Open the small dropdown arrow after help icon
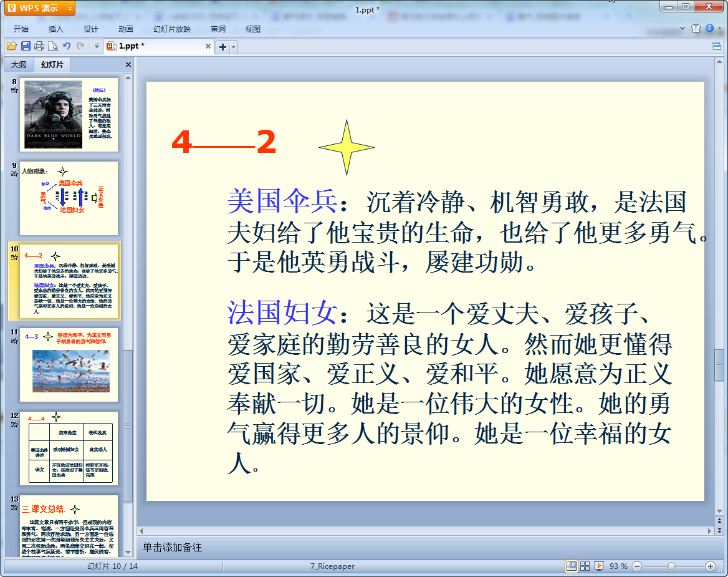Image resolution: width=728 pixels, height=577 pixels. pyautogui.click(x=720, y=28)
